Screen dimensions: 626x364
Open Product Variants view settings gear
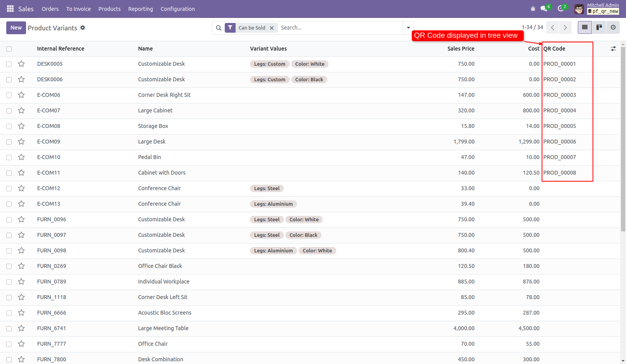(83, 28)
